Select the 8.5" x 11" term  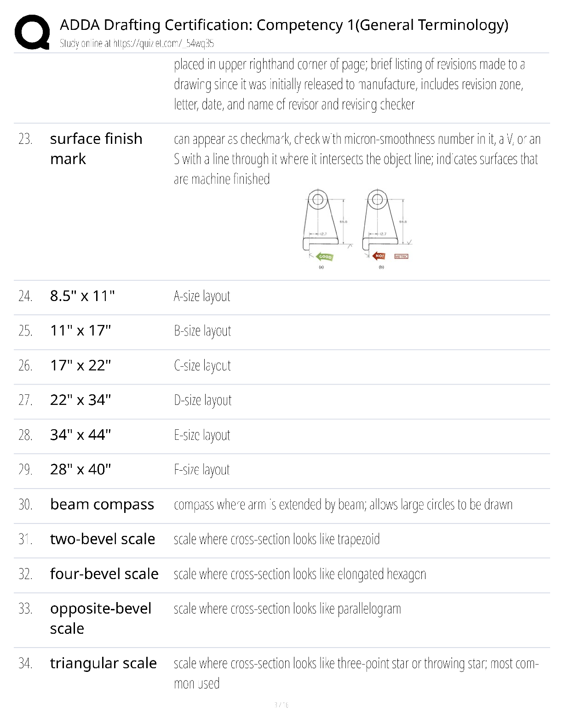coord(82,296)
